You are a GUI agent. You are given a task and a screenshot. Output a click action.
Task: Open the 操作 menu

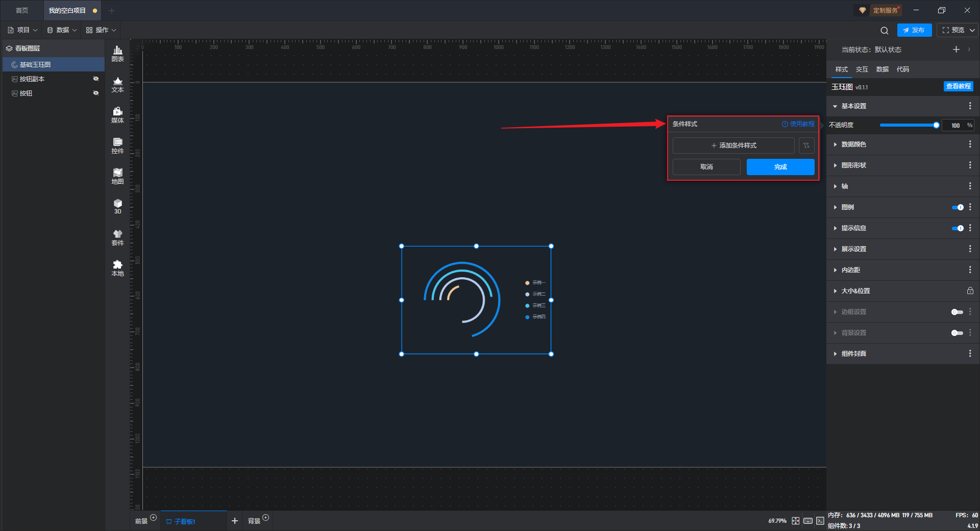pyautogui.click(x=101, y=30)
